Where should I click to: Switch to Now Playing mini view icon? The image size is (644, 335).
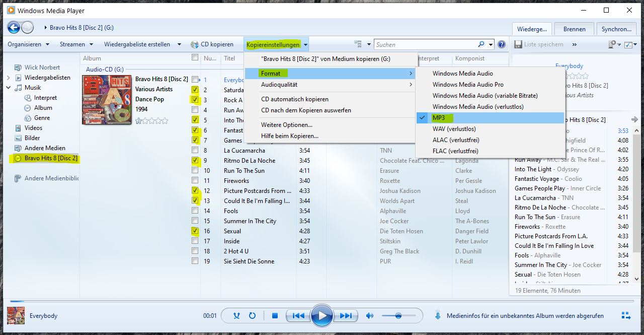click(626, 315)
